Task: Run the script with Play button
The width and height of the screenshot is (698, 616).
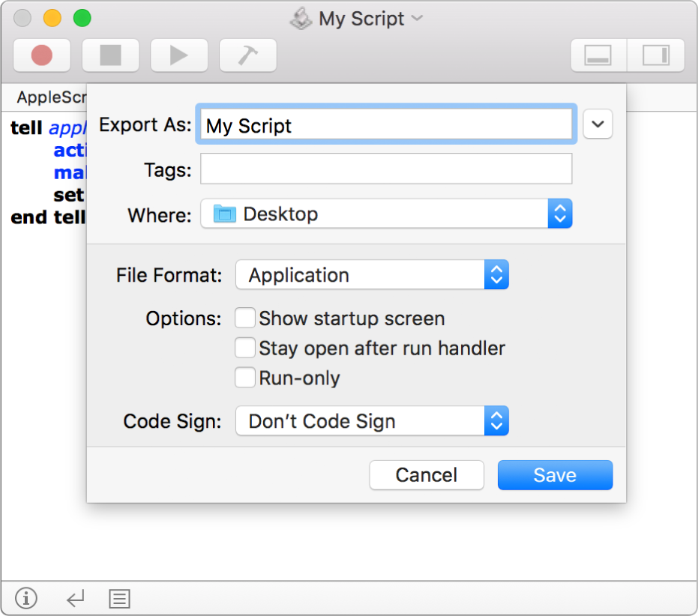Action: click(178, 55)
